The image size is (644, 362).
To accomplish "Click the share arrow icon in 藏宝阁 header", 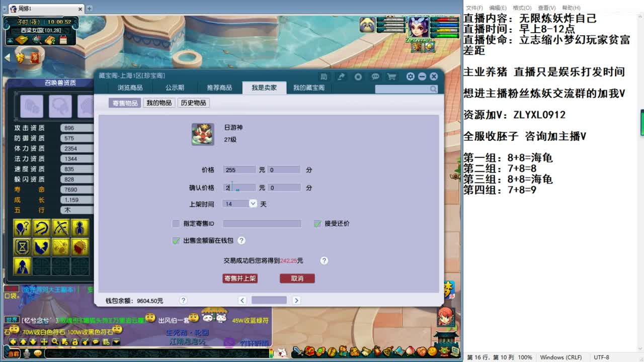I will point(341,76).
